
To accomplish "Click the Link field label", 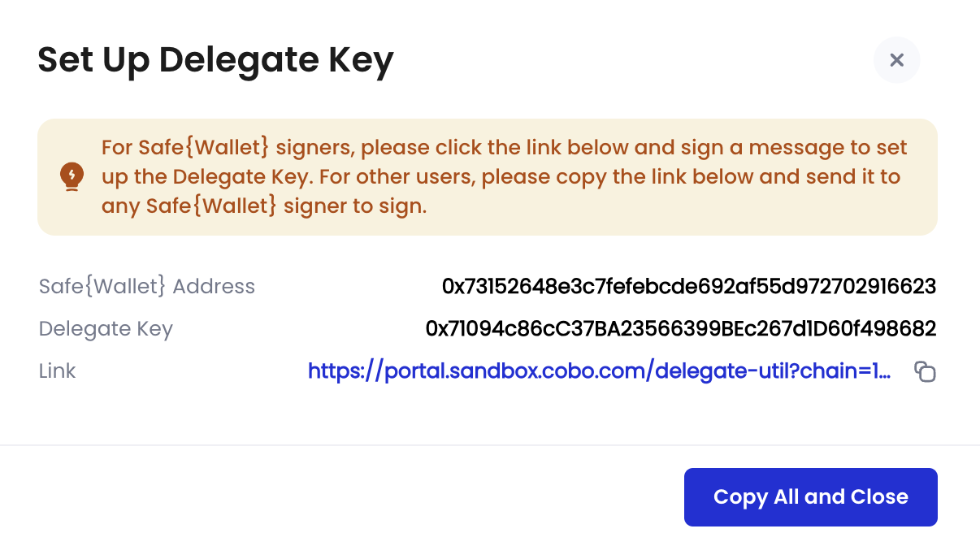I will click(57, 371).
